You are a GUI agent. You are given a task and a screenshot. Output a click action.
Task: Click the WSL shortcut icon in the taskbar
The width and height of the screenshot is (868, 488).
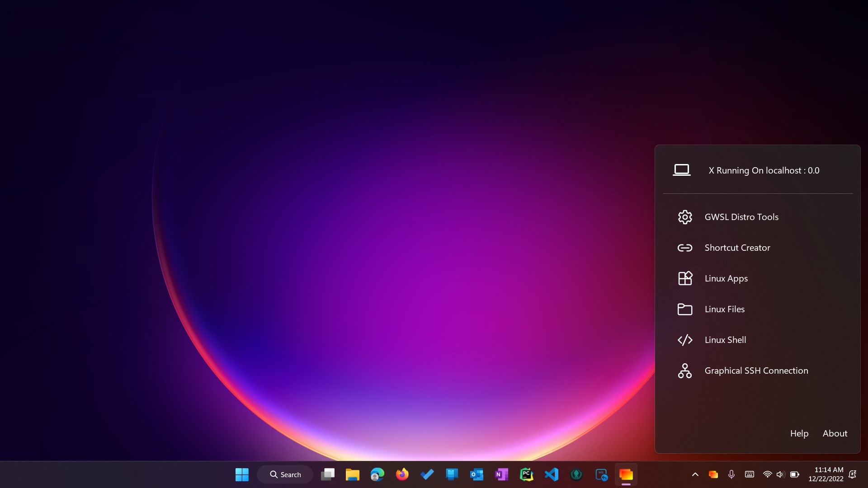pyautogui.click(x=601, y=474)
